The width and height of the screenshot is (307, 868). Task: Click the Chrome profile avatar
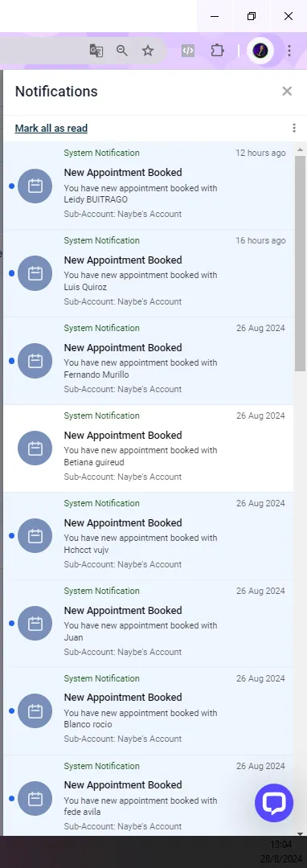260,51
